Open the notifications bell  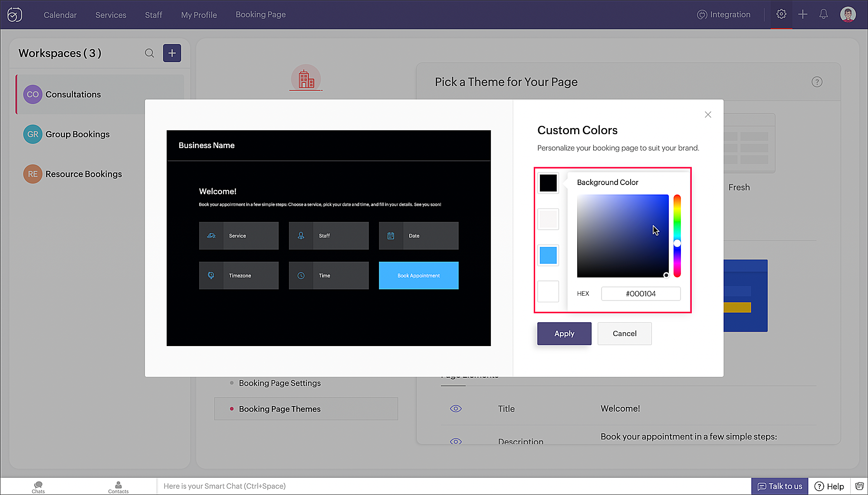coord(823,14)
